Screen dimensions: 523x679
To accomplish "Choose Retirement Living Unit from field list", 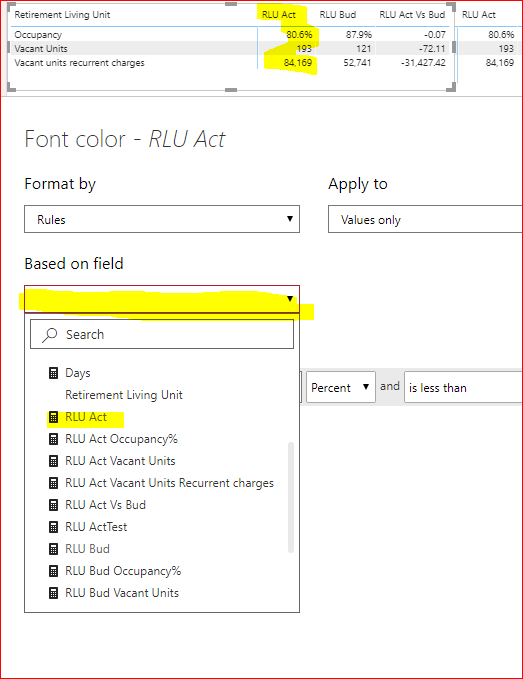I will [124, 395].
